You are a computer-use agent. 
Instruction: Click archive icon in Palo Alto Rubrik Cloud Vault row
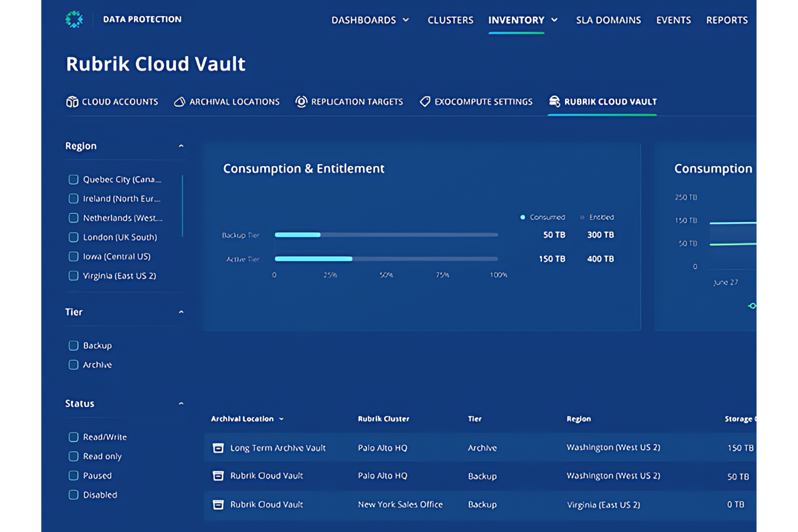click(x=218, y=476)
